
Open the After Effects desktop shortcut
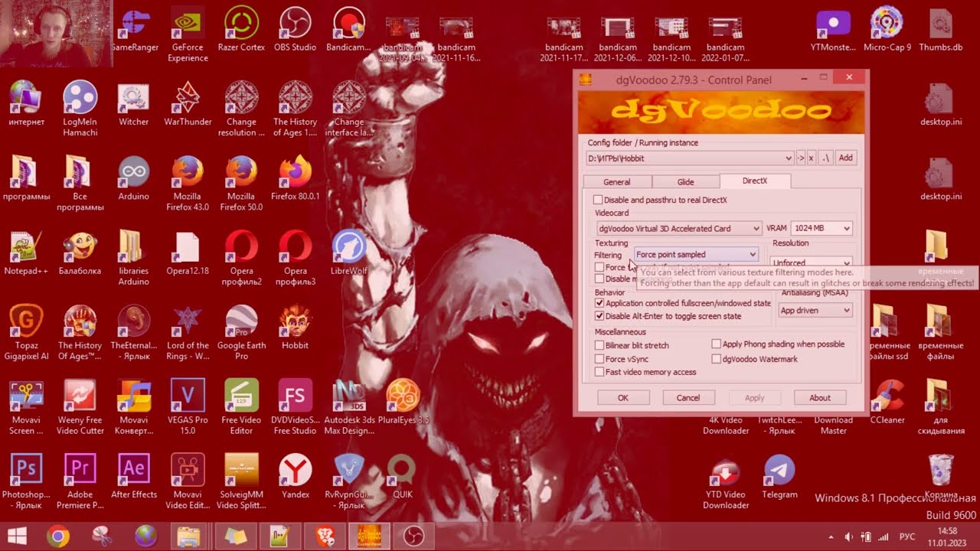pyautogui.click(x=133, y=476)
